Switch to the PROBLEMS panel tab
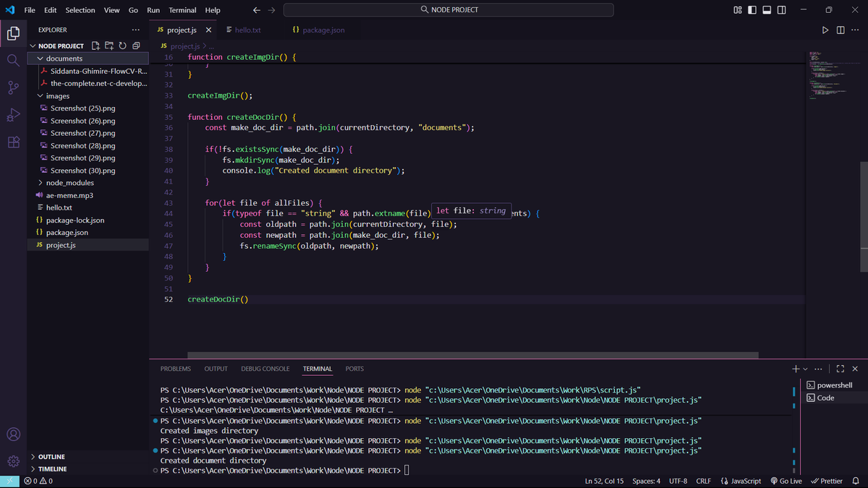The height and width of the screenshot is (488, 868). pos(176,369)
